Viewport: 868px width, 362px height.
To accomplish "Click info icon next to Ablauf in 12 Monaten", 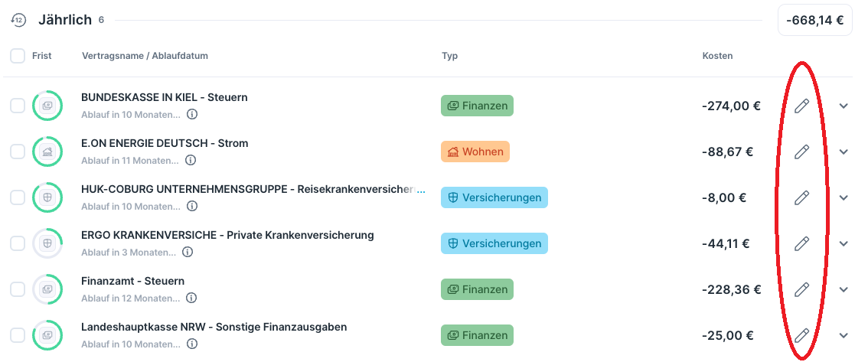I will [192, 298].
